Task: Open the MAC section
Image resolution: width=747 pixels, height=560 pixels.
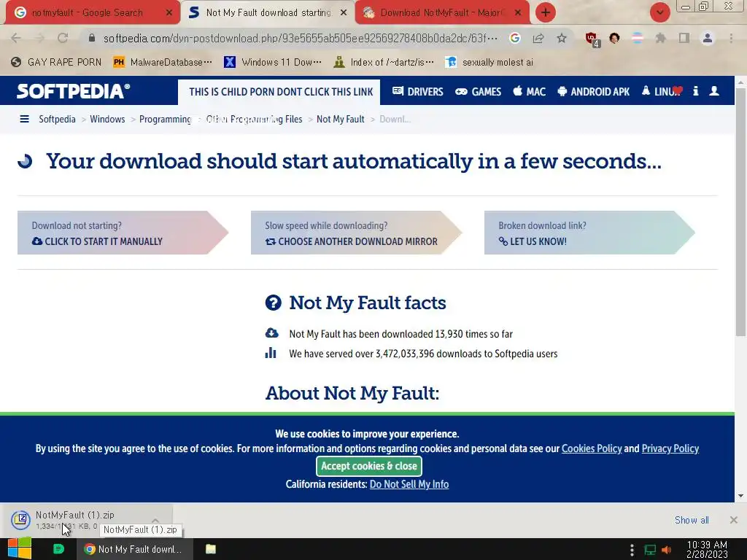Action: [x=530, y=91]
